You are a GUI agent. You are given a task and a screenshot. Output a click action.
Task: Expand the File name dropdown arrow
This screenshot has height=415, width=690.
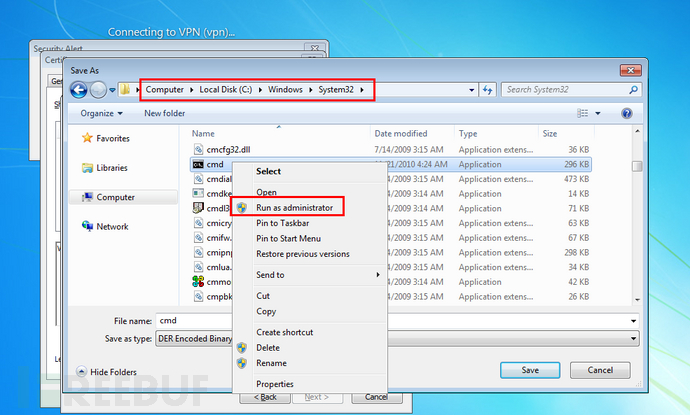pyautogui.click(x=634, y=321)
